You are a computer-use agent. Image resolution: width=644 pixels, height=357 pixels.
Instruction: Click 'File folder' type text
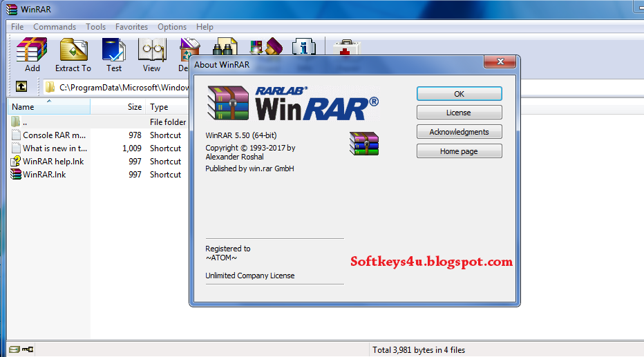coord(168,122)
